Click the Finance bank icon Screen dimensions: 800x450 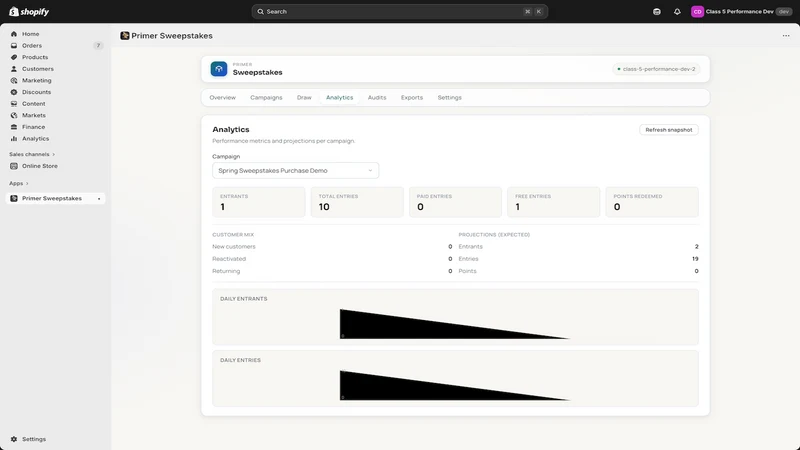point(14,127)
